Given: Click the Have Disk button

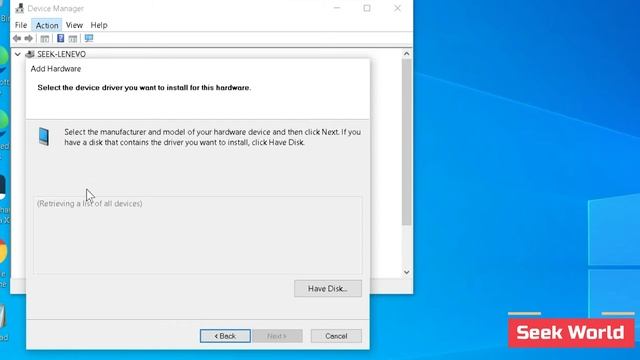Looking at the screenshot, I should tap(328, 289).
